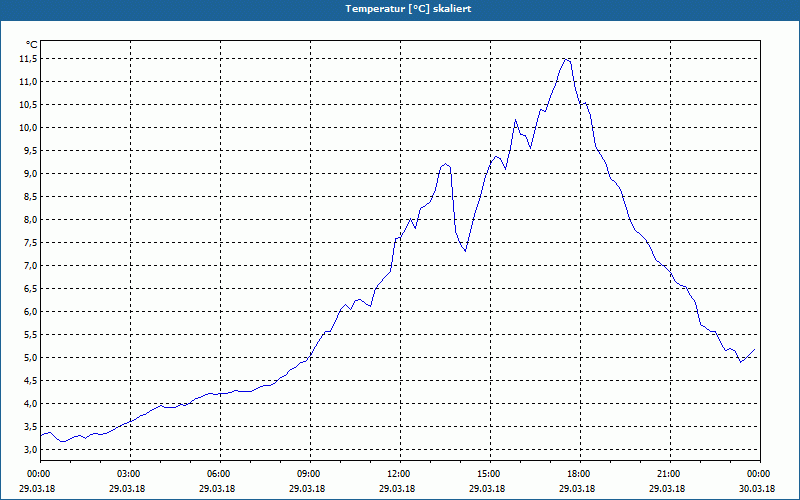
Task: Click the 09:00 time label
Action: (310, 474)
